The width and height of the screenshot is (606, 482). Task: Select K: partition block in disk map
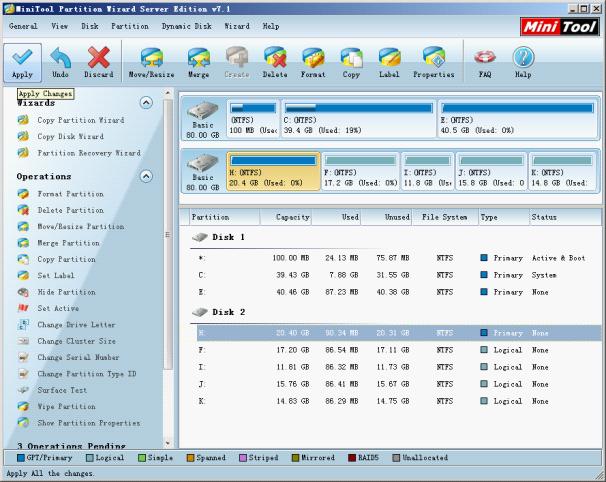563,171
